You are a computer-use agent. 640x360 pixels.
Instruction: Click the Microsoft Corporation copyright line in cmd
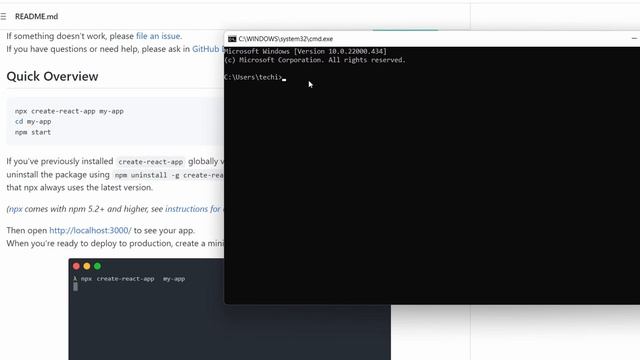coord(315,60)
